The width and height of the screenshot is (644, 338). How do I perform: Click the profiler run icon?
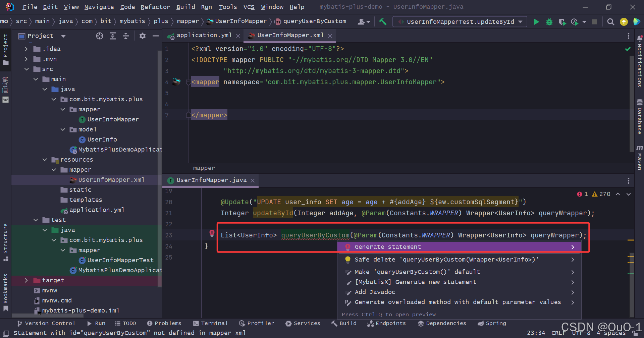tap(575, 22)
